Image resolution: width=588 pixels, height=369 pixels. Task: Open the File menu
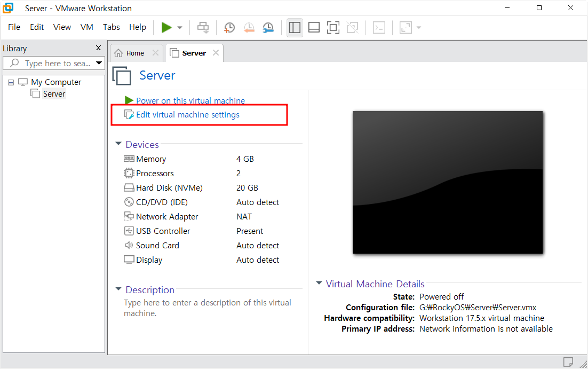coord(14,27)
